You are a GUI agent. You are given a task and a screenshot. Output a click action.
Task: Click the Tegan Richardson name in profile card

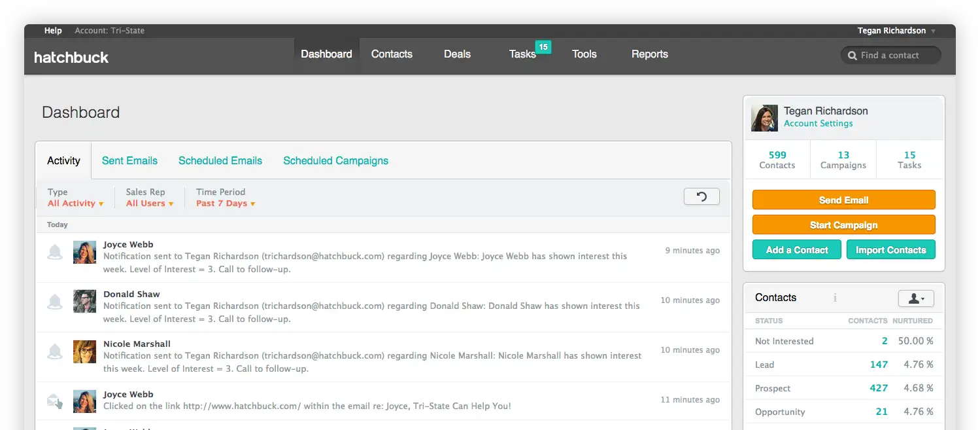(826, 111)
